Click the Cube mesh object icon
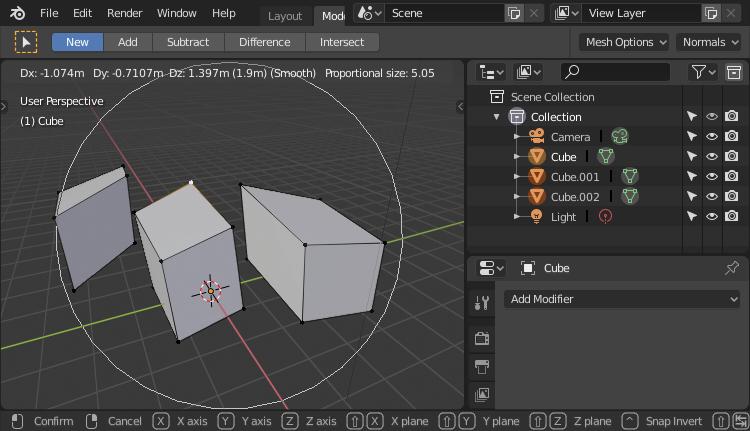 pyautogui.click(x=537, y=157)
